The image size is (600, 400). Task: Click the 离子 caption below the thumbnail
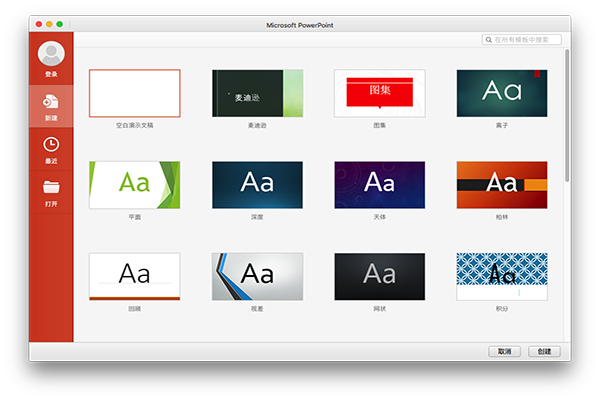[x=502, y=125]
